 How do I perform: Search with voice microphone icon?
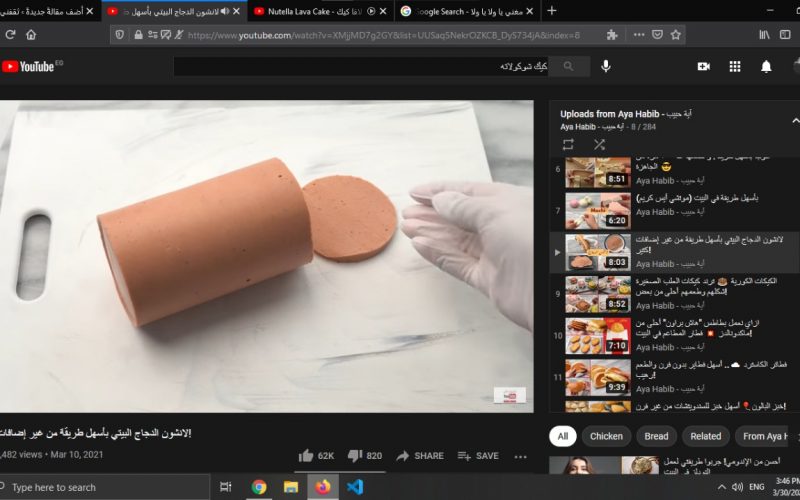(606, 66)
